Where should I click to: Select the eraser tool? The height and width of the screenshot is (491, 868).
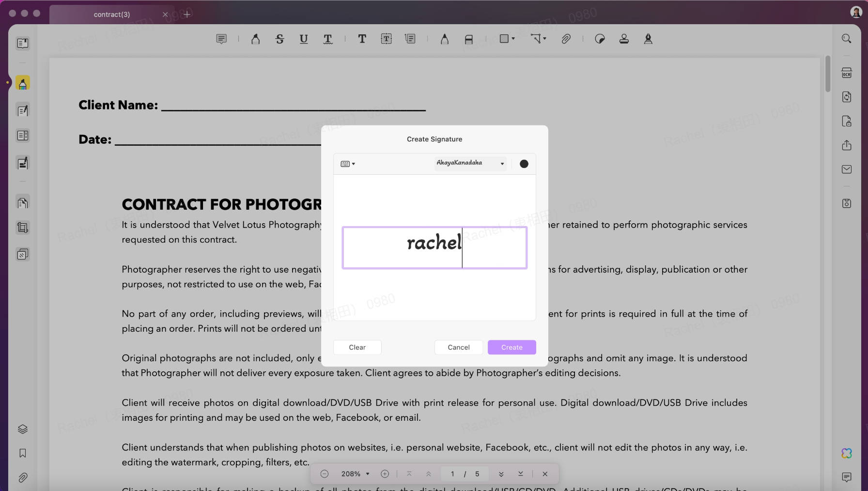click(x=468, y=39)
